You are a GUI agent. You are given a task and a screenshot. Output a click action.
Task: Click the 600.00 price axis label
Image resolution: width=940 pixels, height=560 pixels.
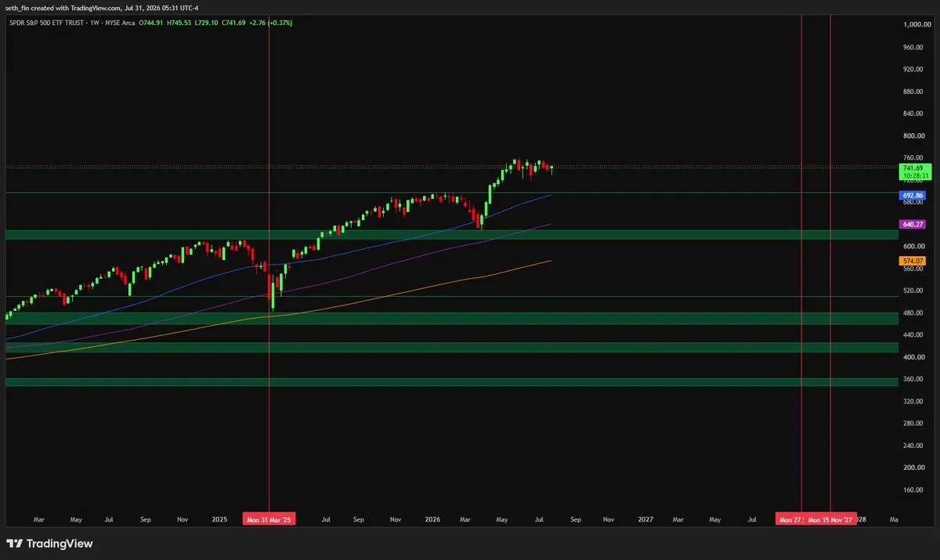914,246
